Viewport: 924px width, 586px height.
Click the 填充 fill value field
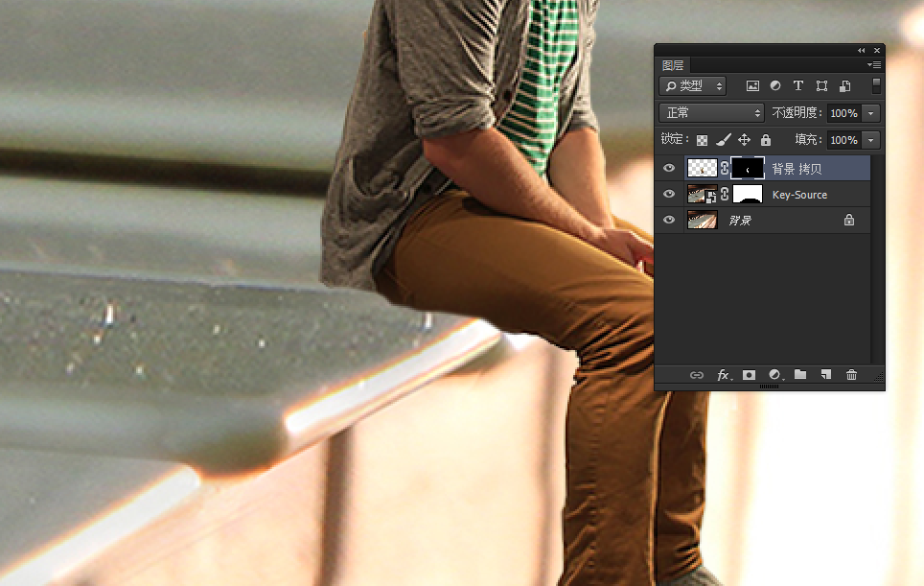(x=843, y=140)
